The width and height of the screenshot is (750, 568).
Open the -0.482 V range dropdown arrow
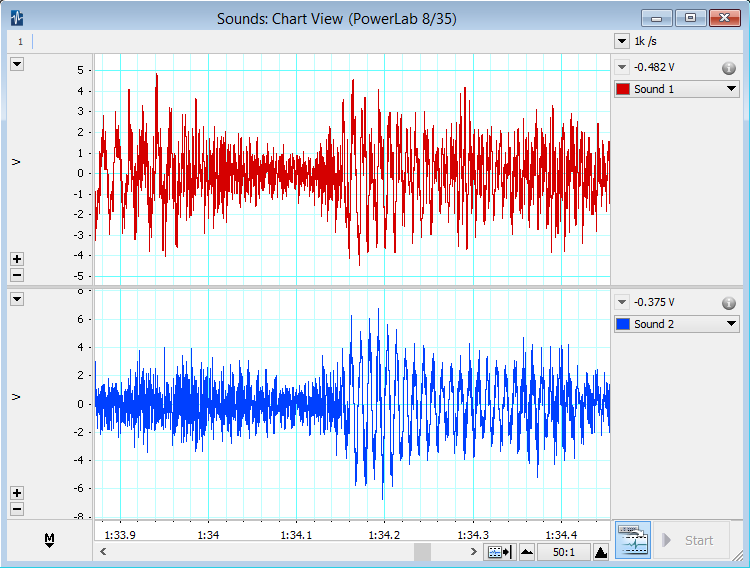click(x=622, y=68)
